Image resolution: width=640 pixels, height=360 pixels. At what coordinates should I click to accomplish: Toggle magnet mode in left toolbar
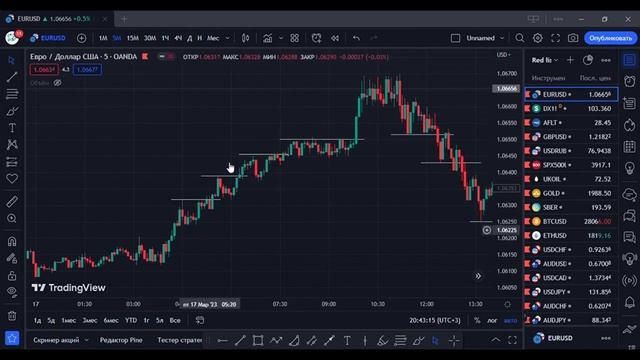point(12,241)
